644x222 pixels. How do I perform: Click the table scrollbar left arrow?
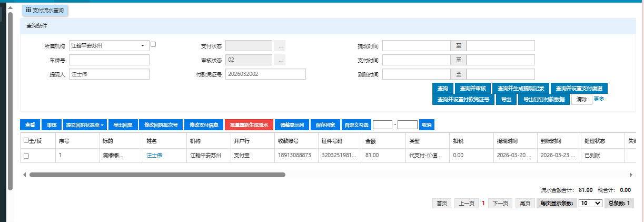pyautogui.click(x=24, y=175)
